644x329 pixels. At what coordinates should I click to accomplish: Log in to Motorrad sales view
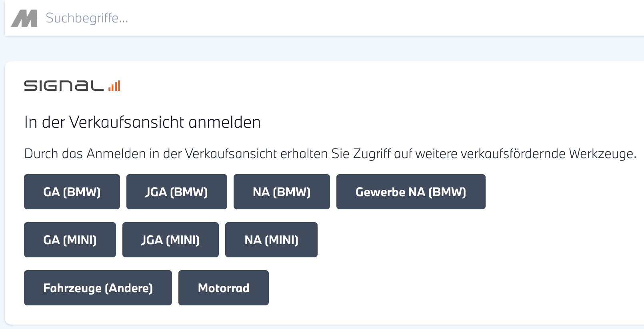tap(224, 288)
